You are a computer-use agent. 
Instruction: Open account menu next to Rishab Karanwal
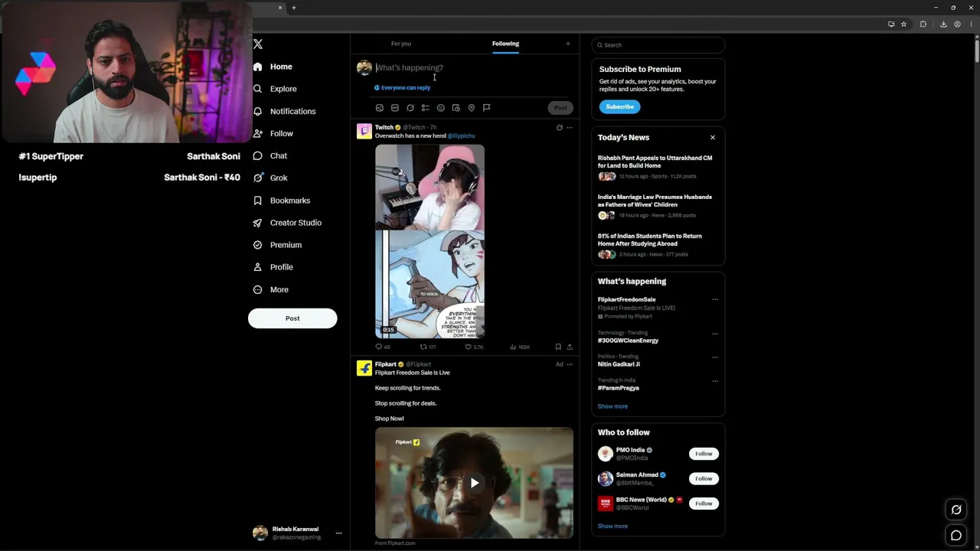click(x=338, y=533)
